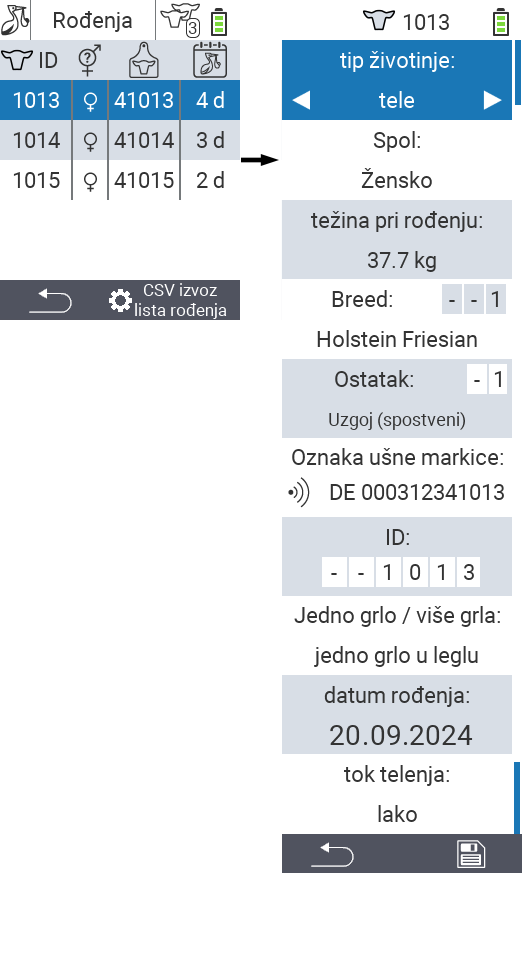Edit the ID digits field 1013
Image resolution: width=523 pixels, height=958 pixels.
[401, 572]
